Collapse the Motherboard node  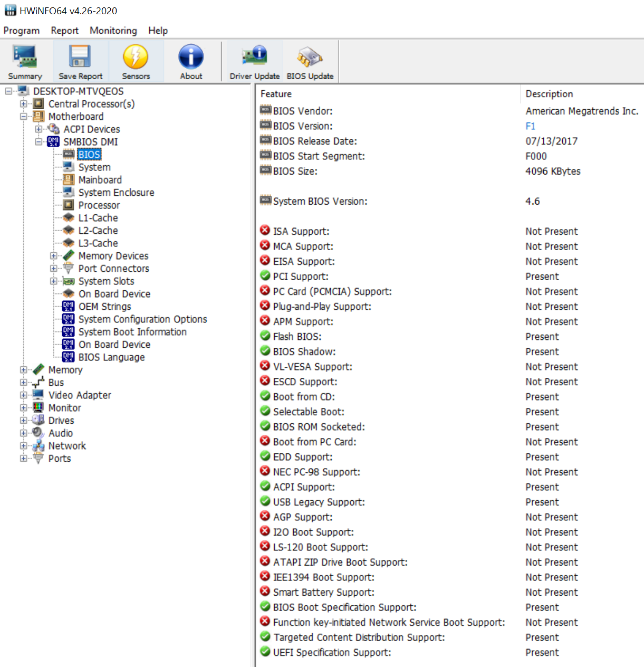tap(23, 117)
